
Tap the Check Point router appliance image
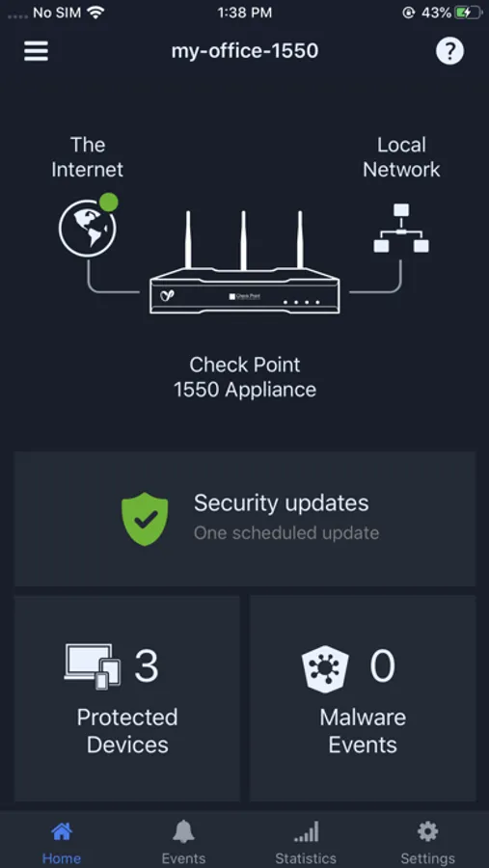coord(244,262)
